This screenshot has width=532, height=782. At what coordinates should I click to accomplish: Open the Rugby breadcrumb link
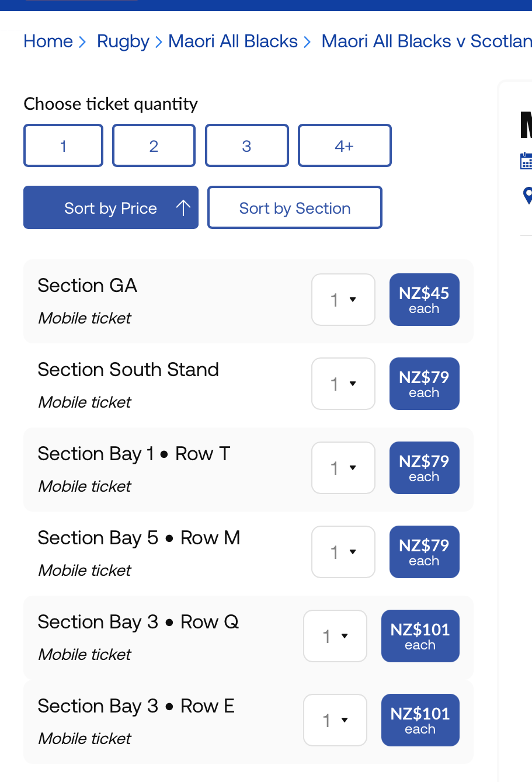click(x=123, y=41)
